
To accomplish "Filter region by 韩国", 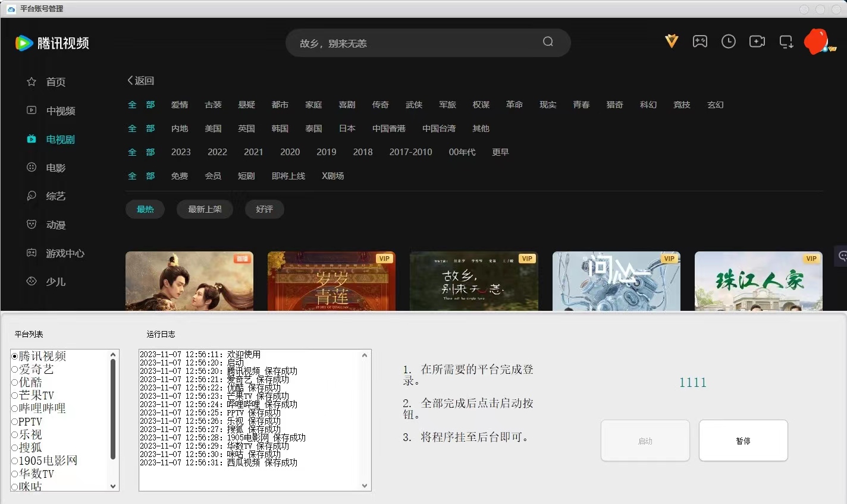I will click(x=280, y=128).
